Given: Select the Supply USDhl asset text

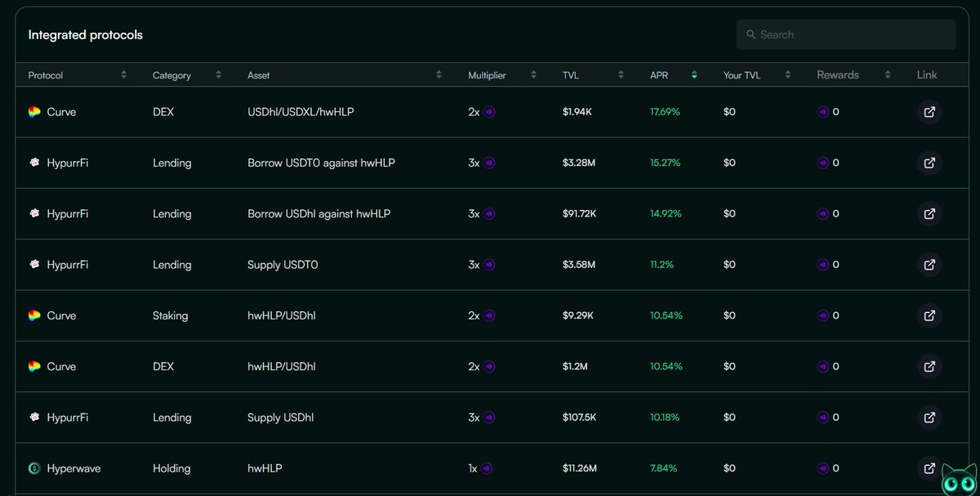Looking at the screenshot, I should coord(280,418).
